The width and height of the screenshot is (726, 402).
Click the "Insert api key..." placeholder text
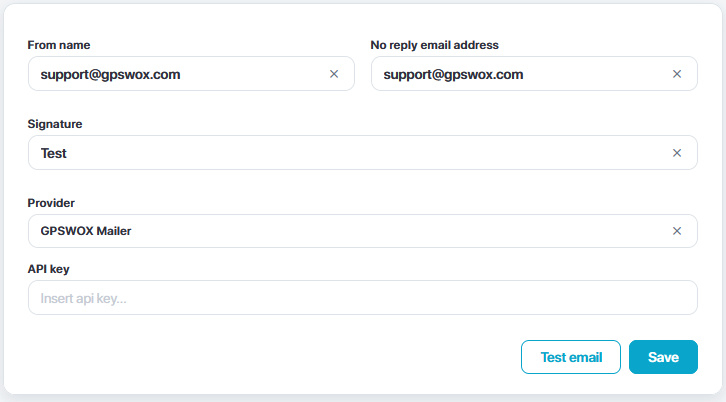tap(84, 298)
